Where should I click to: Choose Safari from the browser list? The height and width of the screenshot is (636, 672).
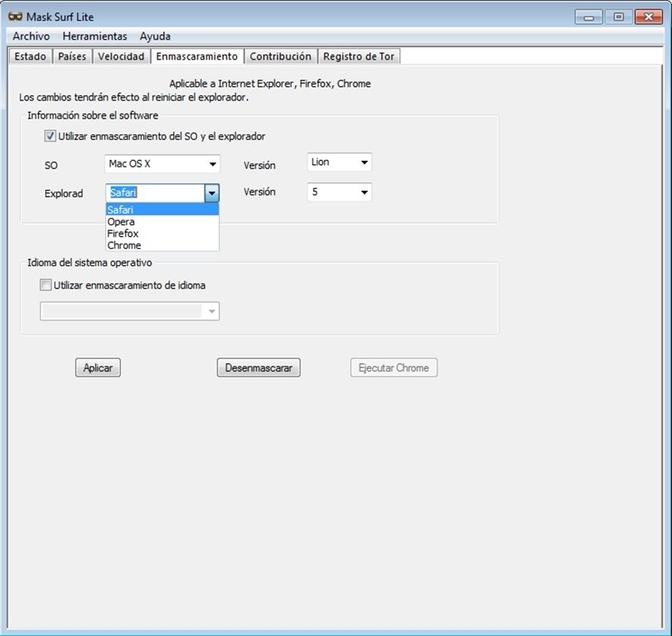point(162,210)
